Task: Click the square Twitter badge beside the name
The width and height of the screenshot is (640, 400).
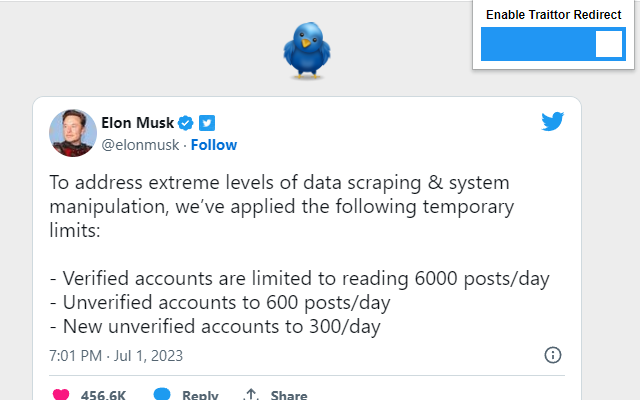Action: click(207, 123)
